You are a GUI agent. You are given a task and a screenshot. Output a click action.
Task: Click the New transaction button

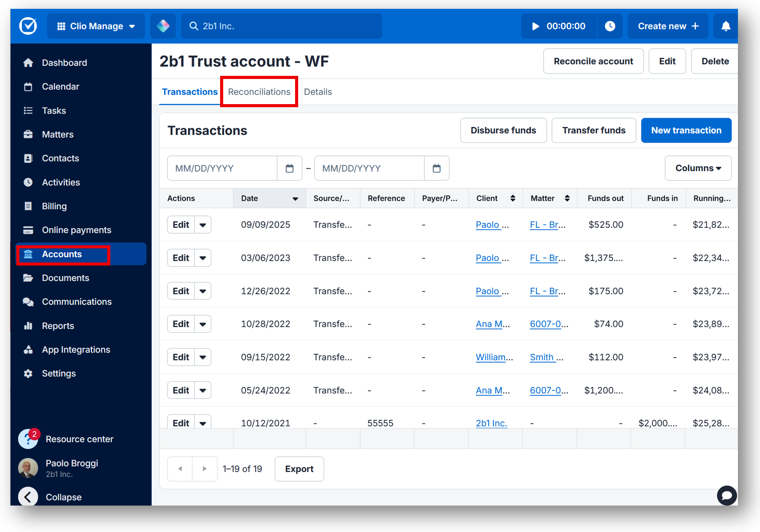click(686, 130)
